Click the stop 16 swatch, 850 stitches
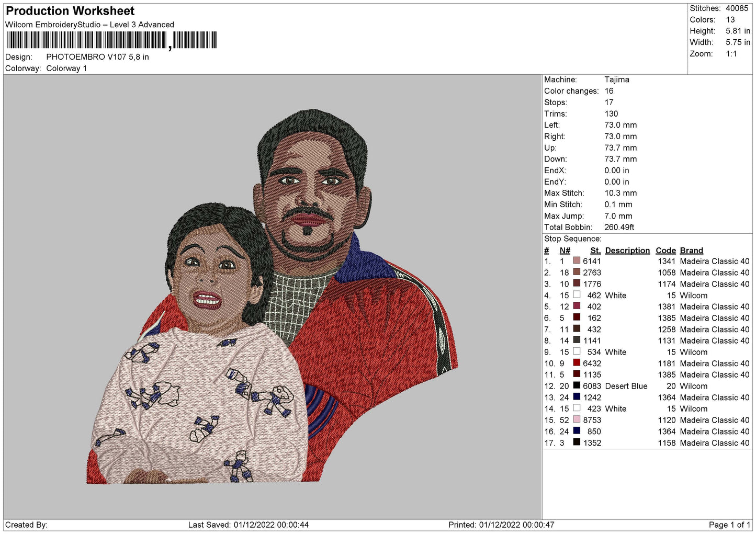The height and width of the screenshot is (534, 756). pyautogui.click(x=577, y=431)
